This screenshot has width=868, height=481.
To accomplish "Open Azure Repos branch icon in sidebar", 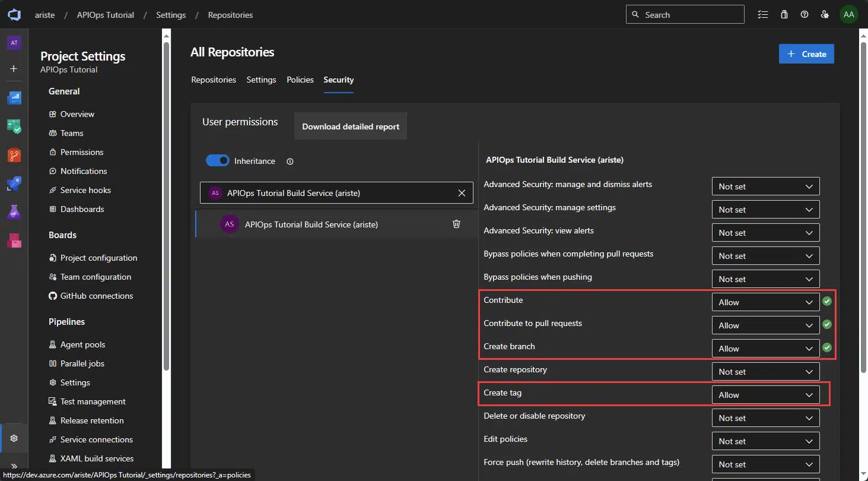I will [x=14, y=155].
